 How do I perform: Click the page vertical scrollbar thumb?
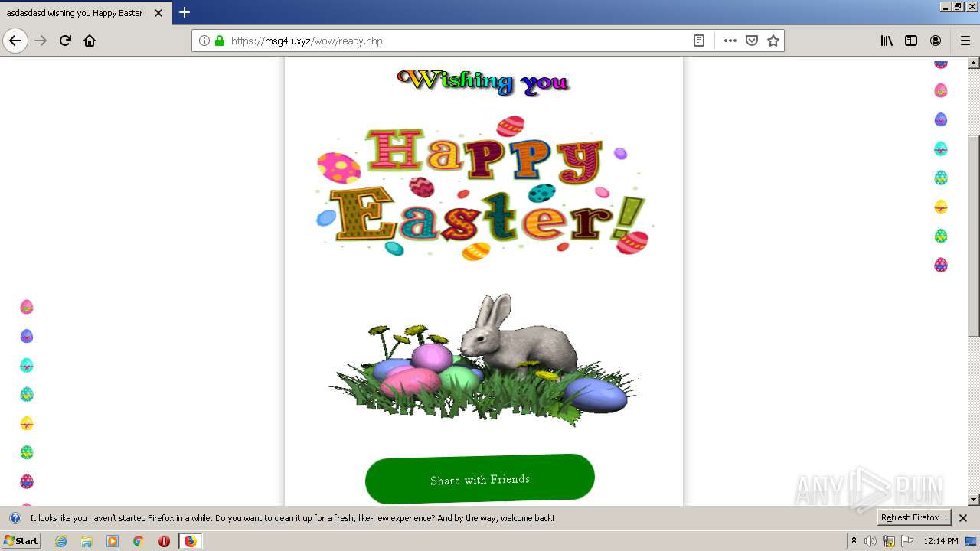point(974,236)
